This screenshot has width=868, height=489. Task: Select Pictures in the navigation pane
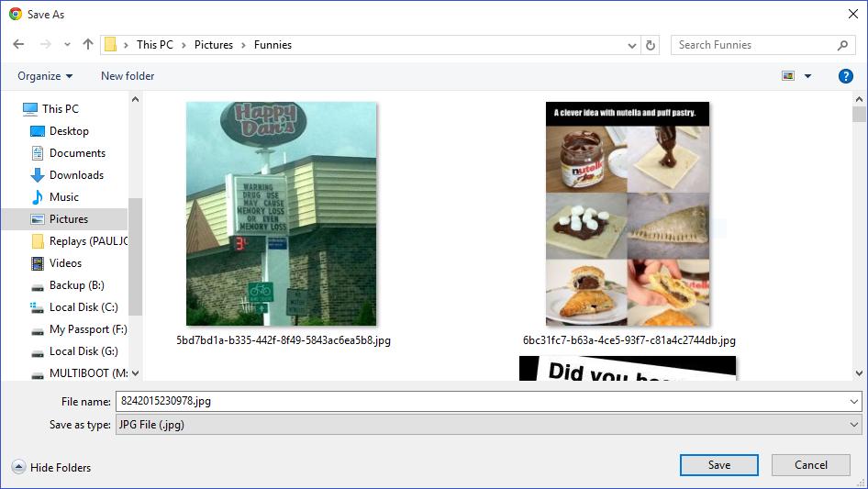pos(64,219)
